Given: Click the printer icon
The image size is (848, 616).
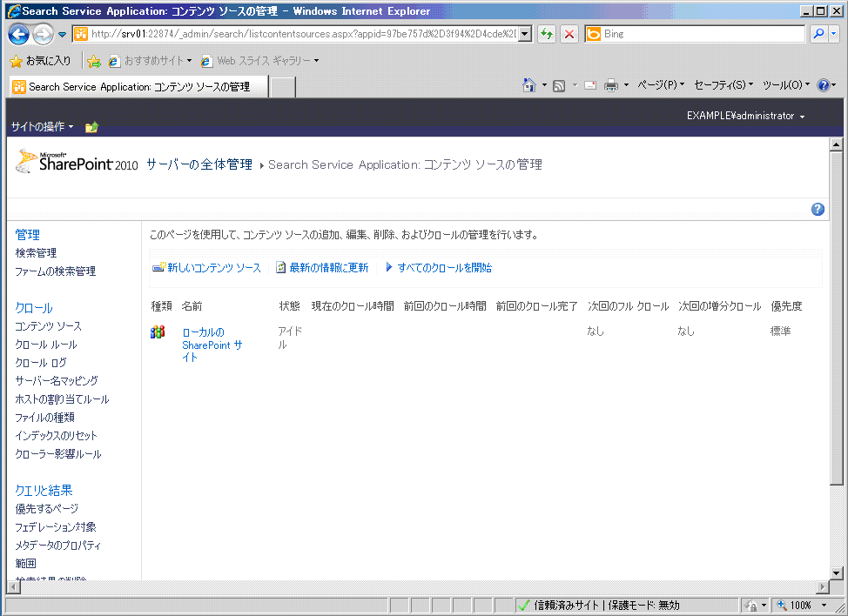Looking at the screenshot, I should click(611, 85).
